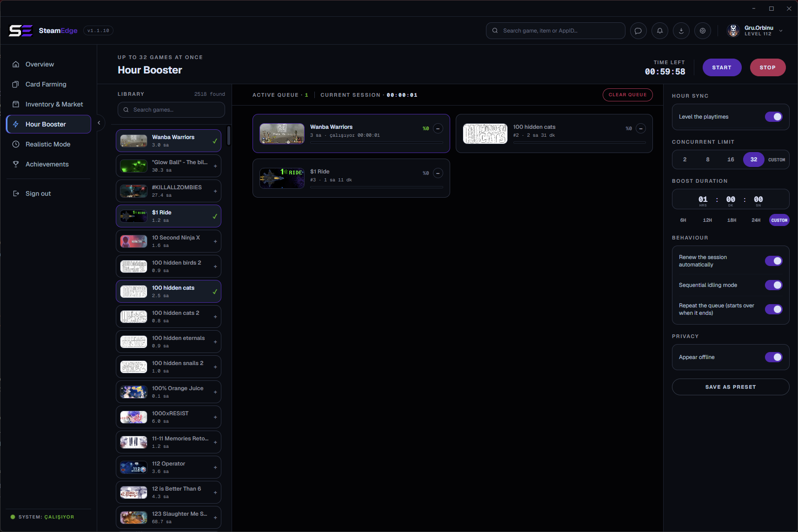The image size is (798, 532).
Task: Remove 100 hidden cats from active queue
Action: [x=641, y=128]
